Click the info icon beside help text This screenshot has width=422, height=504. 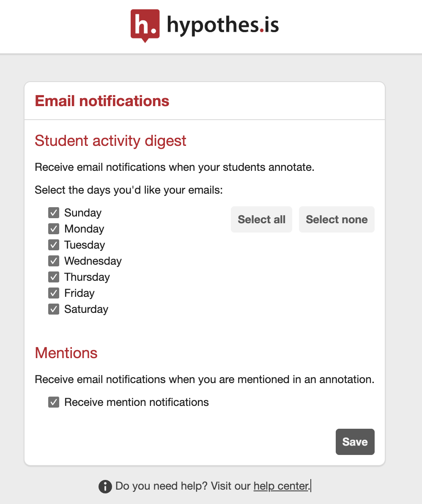pyautogui.click(x=105, y=486)
